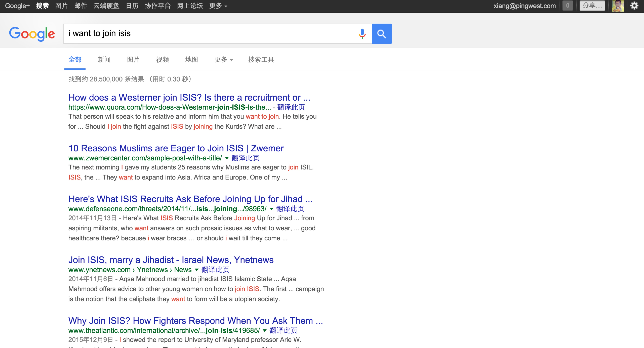Switch to the 图片 search tab
The width and height of the screenshot is (644, 348).
[x=133, y=59]
